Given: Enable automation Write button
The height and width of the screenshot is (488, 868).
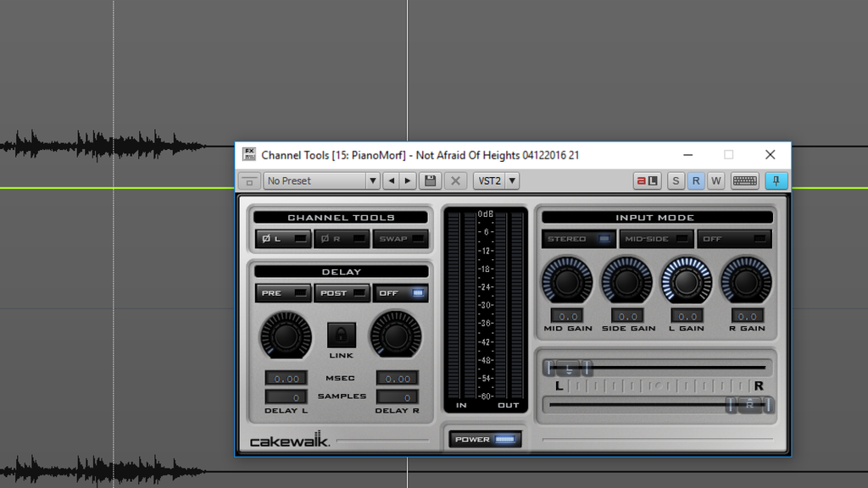Looking at the screenshot, I should 716,180.
